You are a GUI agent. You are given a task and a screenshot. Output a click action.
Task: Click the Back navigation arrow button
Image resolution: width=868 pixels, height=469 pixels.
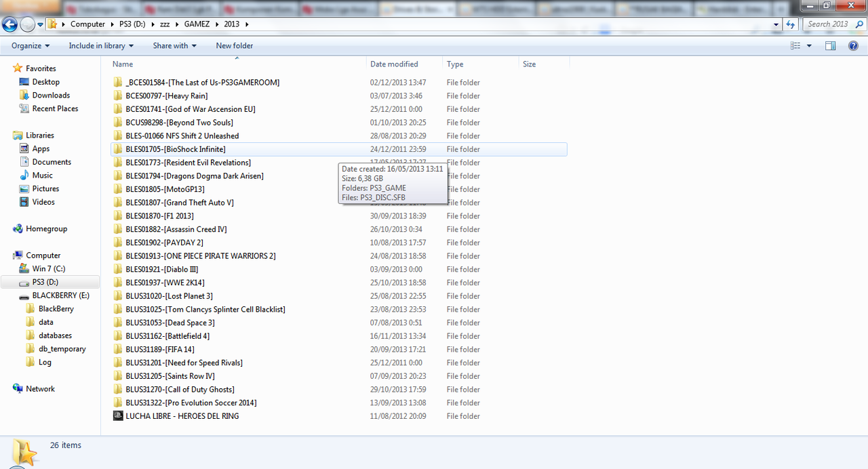9,24
